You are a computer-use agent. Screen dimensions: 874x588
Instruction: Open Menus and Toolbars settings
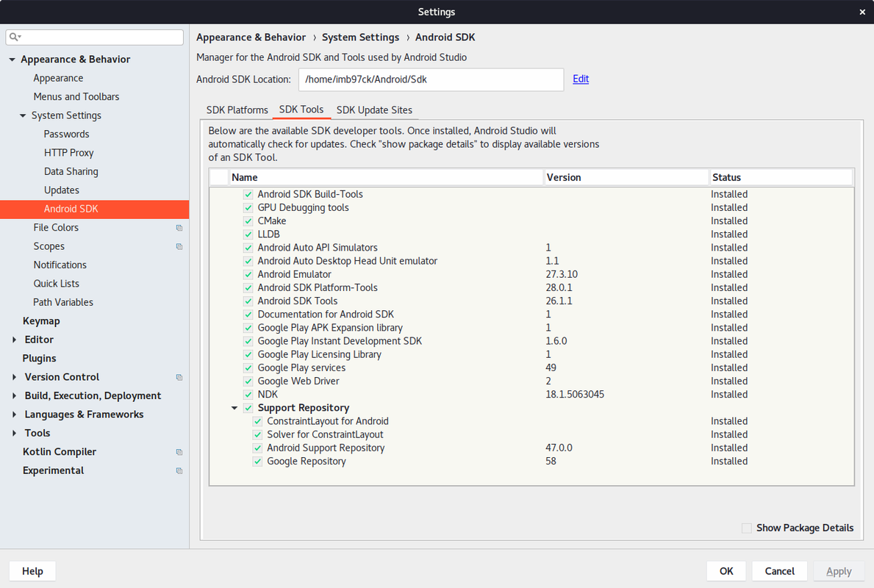click(76, 96)
